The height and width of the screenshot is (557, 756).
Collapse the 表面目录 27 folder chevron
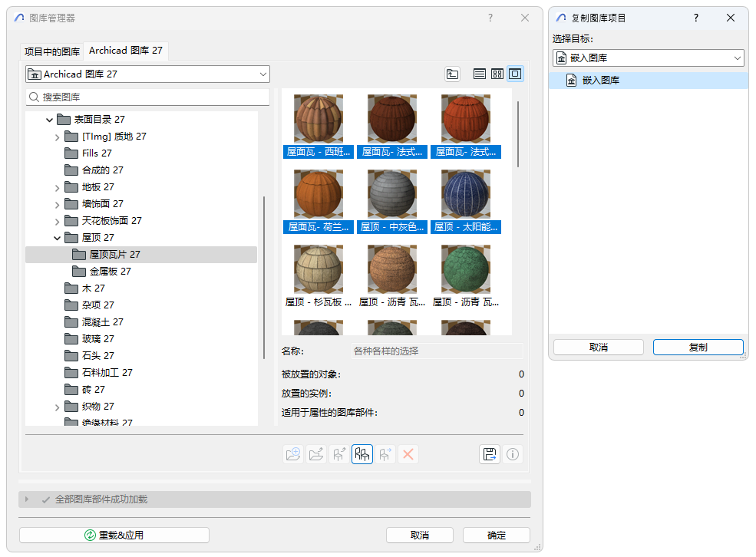tap(49, 120)
